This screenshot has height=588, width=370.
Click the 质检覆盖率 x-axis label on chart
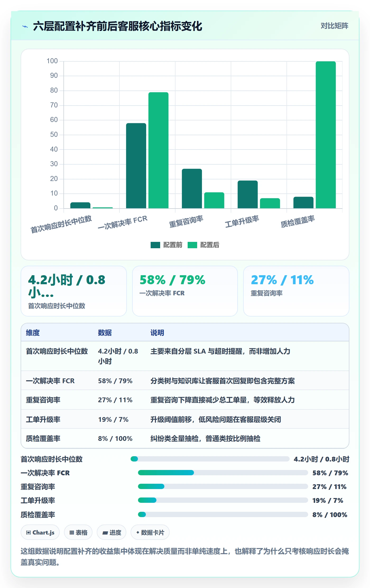coord(298,222)
